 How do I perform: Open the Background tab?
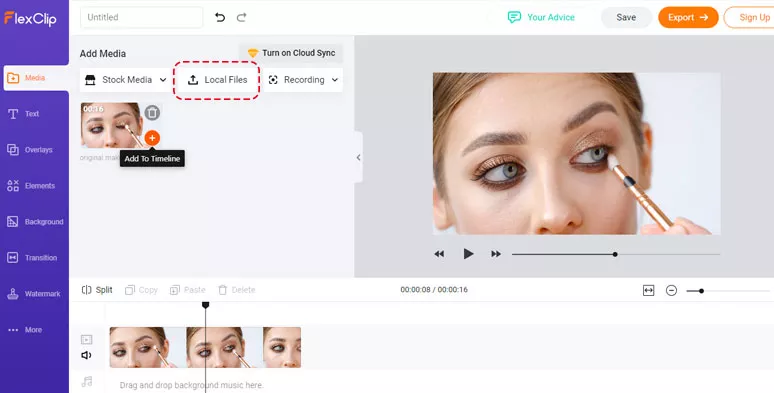point(35,222)
